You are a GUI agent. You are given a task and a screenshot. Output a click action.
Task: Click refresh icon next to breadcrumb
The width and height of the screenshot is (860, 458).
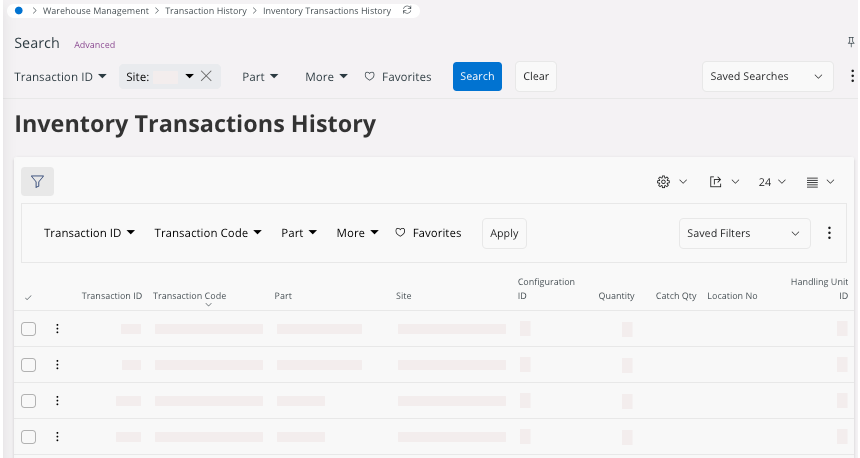[x=406, y=10]
